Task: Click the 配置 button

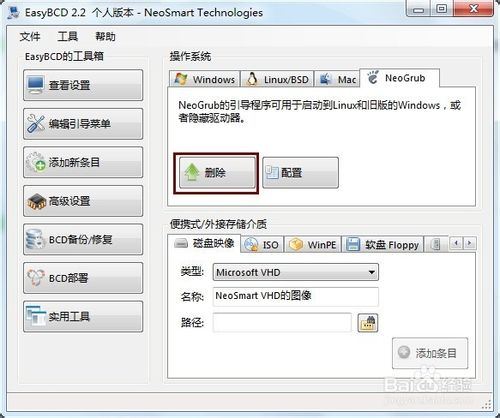Action: point(300,173)
